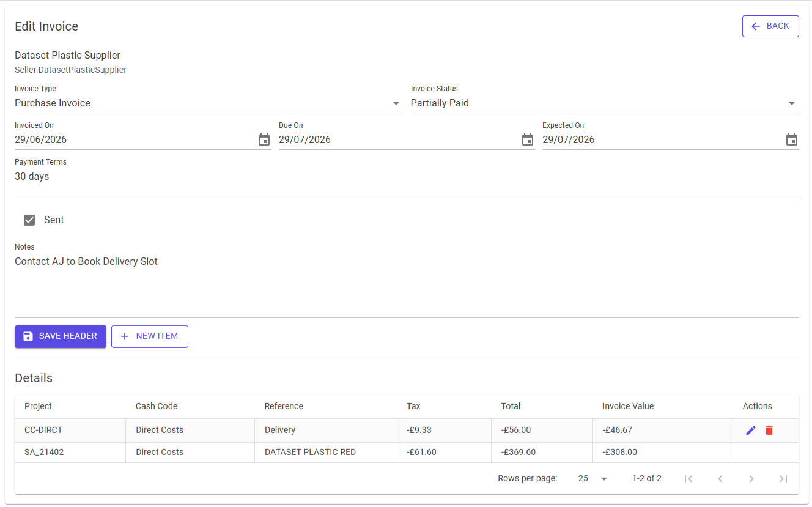Click the DATASET PLASTIC RED reference cell
812x507 pixels.
point(326,453)
